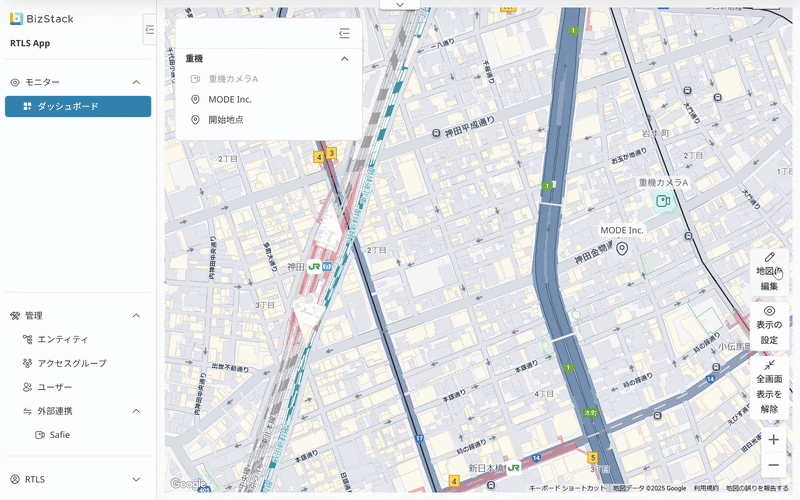Collapse the モニター section
The width and height of the screenshot is (800, 500).
[x=136, y=82]
